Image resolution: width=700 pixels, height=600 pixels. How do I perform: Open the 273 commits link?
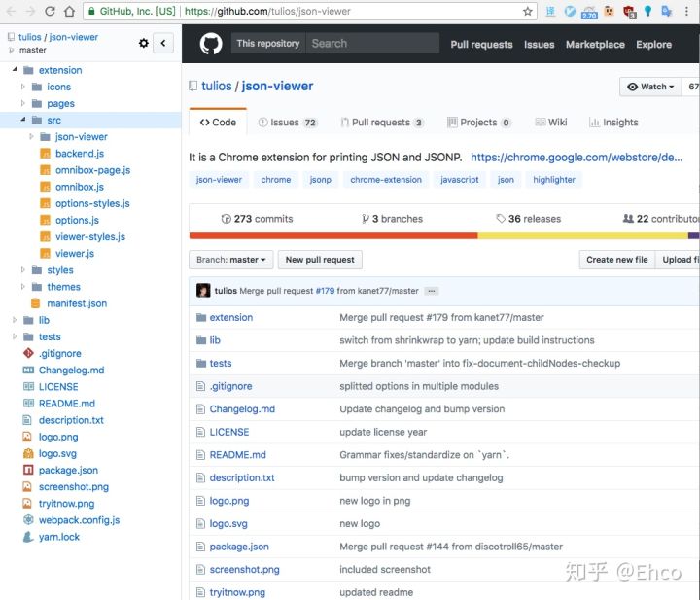[257, 219]
